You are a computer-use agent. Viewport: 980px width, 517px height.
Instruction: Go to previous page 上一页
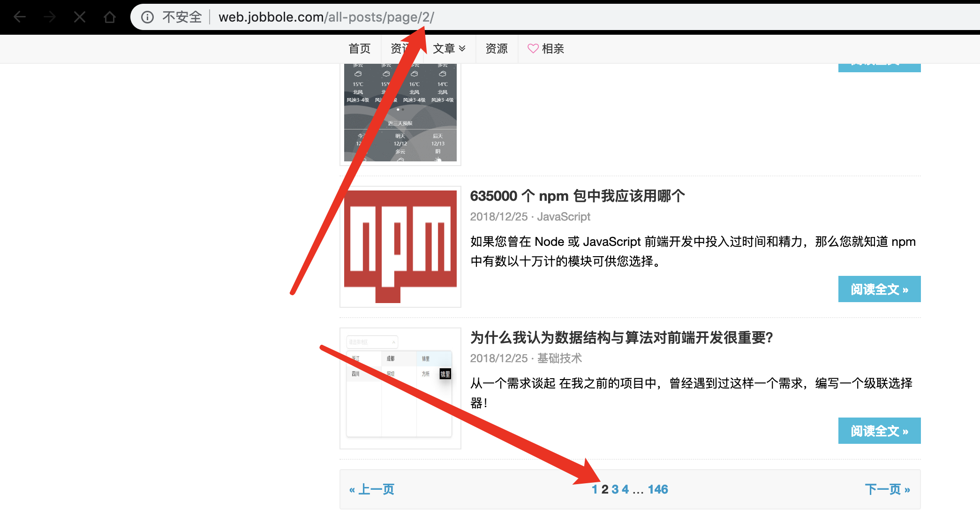372,490
